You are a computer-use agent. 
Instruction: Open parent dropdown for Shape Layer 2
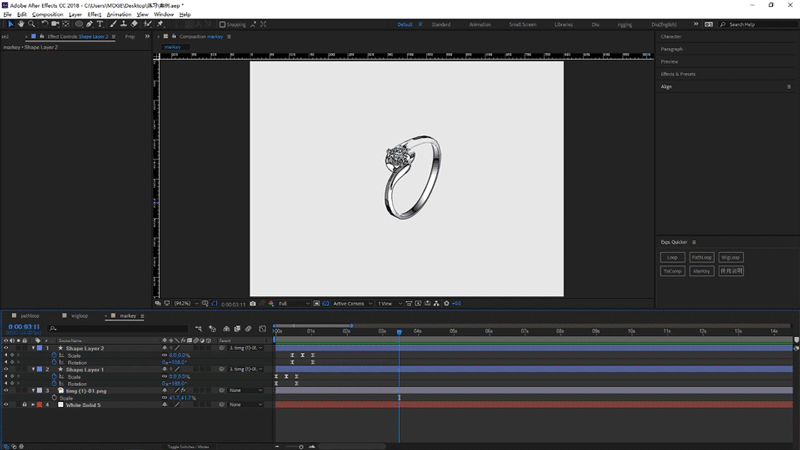[246, 348]
